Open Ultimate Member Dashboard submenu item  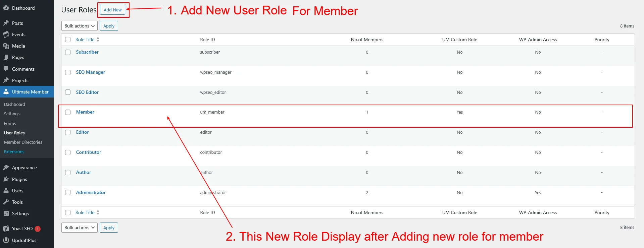tap(14, 104)
